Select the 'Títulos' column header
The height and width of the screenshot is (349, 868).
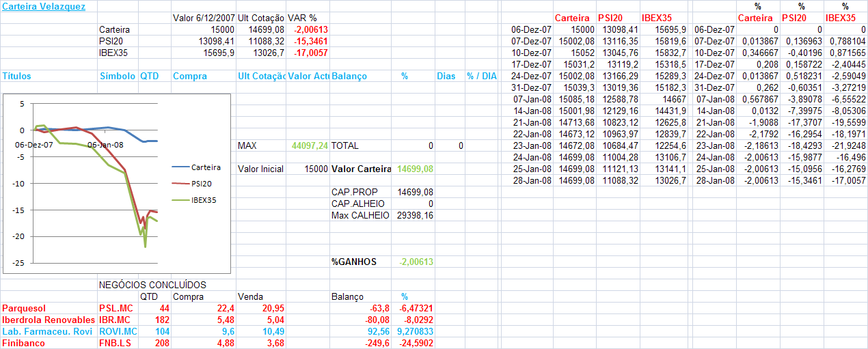(16, 76)
